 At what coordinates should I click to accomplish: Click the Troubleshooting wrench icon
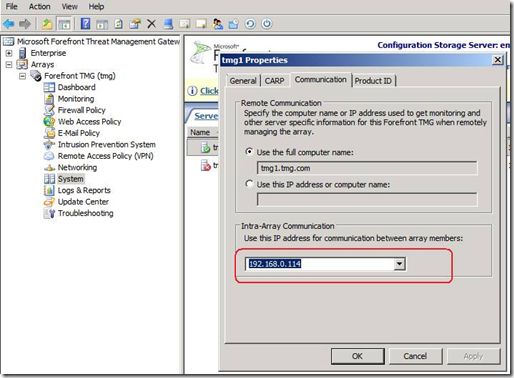[50, 213]
